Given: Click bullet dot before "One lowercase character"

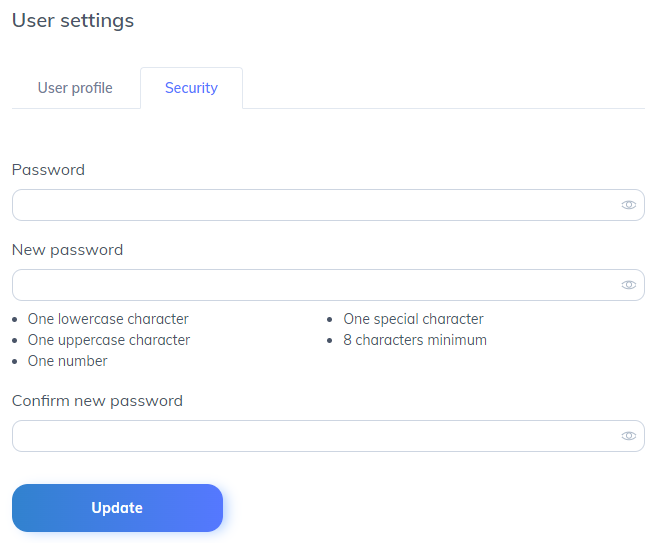Looking at the screenshot, I should coord(14,320).
